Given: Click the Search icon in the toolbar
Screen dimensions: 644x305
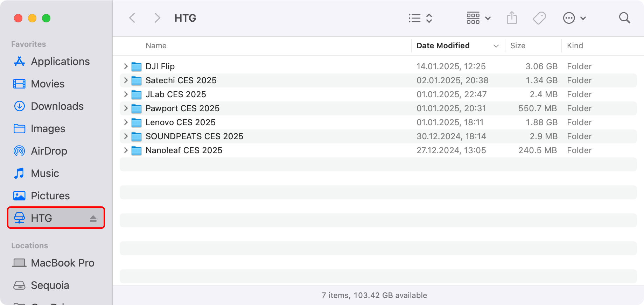Looking at the screenshot, I should pos(624,18).
